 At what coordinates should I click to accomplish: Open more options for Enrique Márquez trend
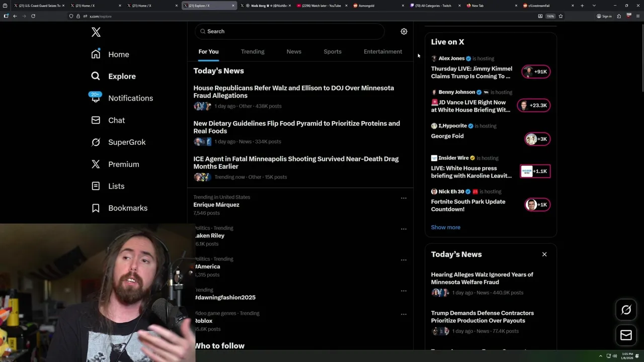(404, 198)
